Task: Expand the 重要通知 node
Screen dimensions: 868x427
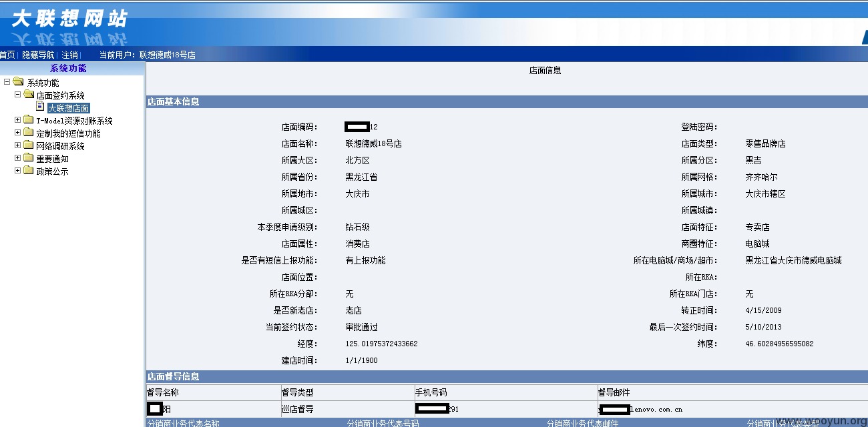Action: [18, 158]
